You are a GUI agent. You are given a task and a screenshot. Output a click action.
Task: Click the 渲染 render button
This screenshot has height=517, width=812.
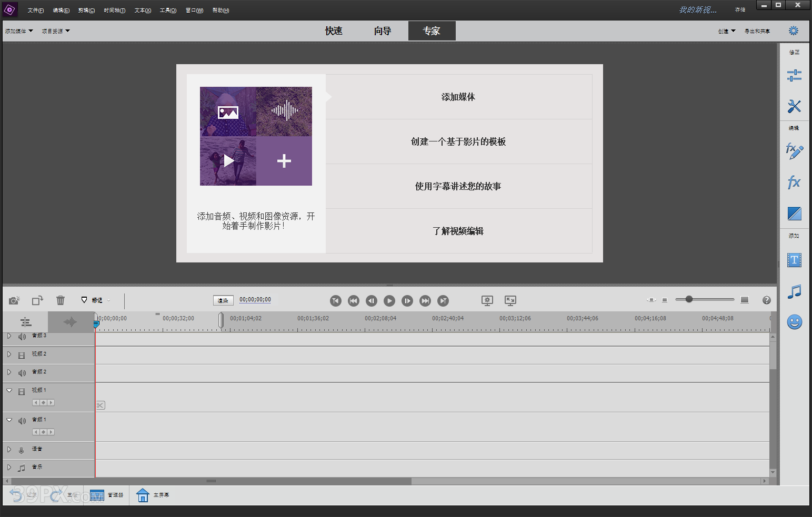tap(223, 300)
